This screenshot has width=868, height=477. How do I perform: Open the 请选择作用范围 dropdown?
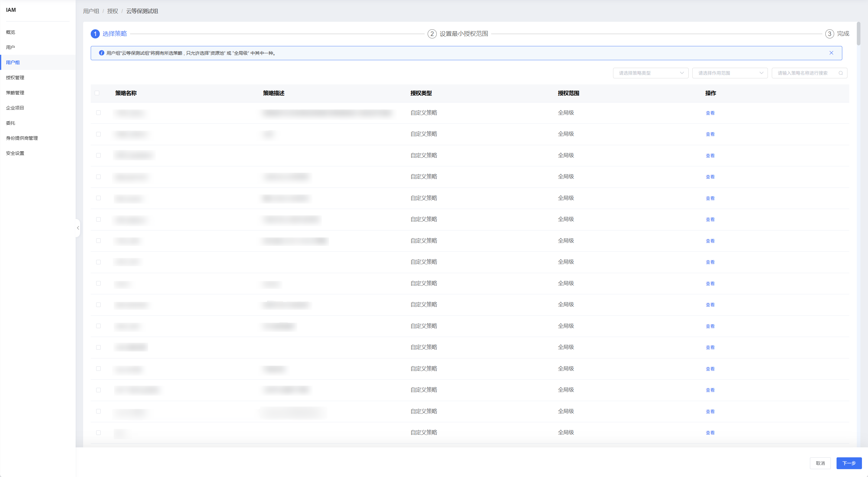pyautogui.click(x=730, y=73)
